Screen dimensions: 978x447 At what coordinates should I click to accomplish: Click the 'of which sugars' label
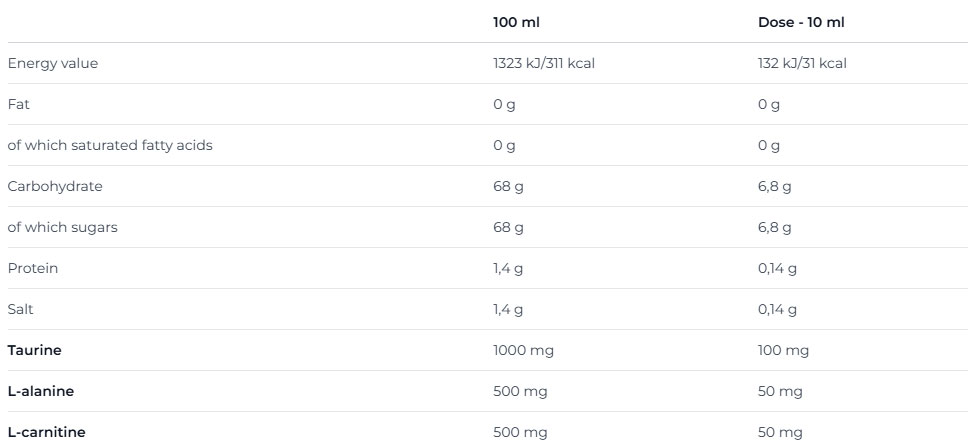click(x=62, y=227)
